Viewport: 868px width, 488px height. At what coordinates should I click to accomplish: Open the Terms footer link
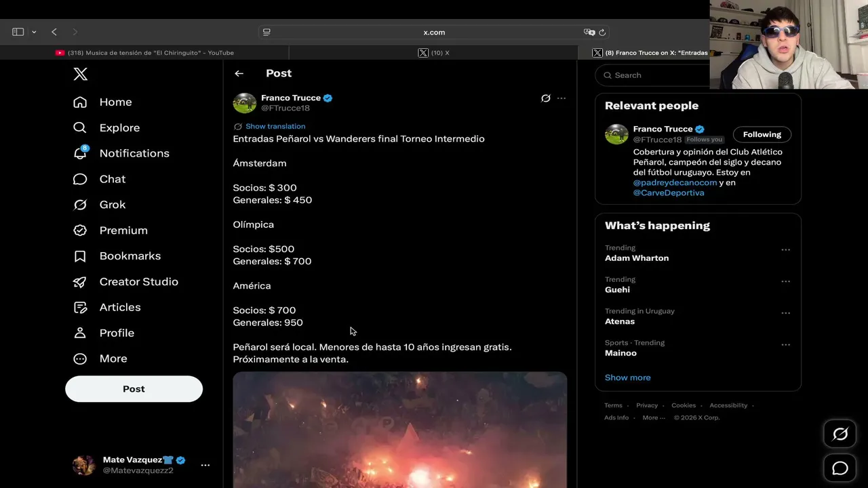tap(613, 405)
